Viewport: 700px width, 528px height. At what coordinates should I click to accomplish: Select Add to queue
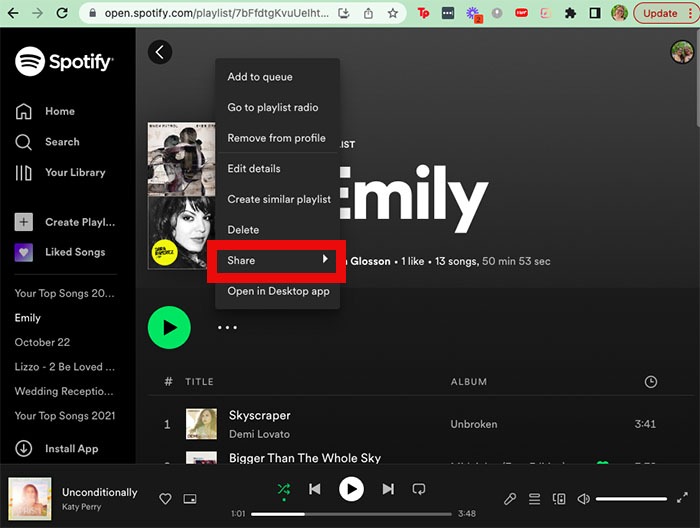[277, 77]
